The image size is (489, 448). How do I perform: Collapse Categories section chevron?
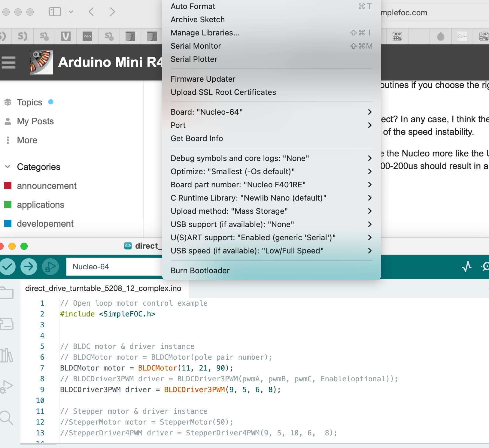(8, 167)
